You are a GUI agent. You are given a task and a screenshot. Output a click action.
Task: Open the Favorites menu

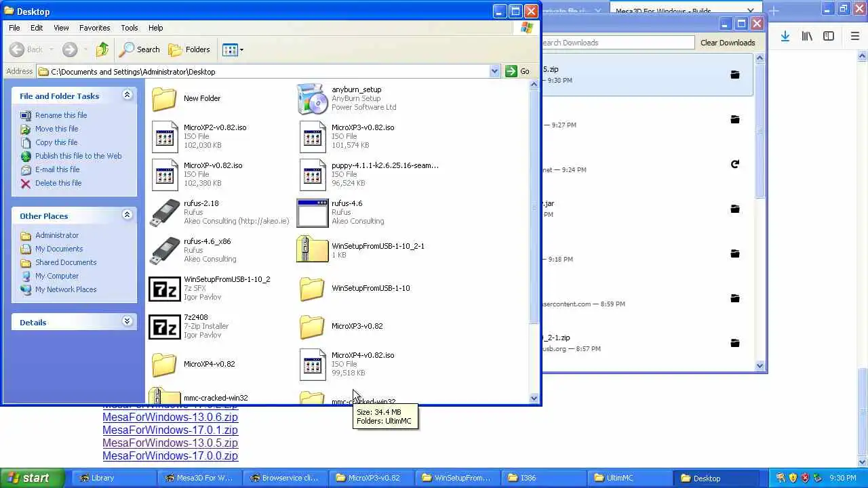95,28
